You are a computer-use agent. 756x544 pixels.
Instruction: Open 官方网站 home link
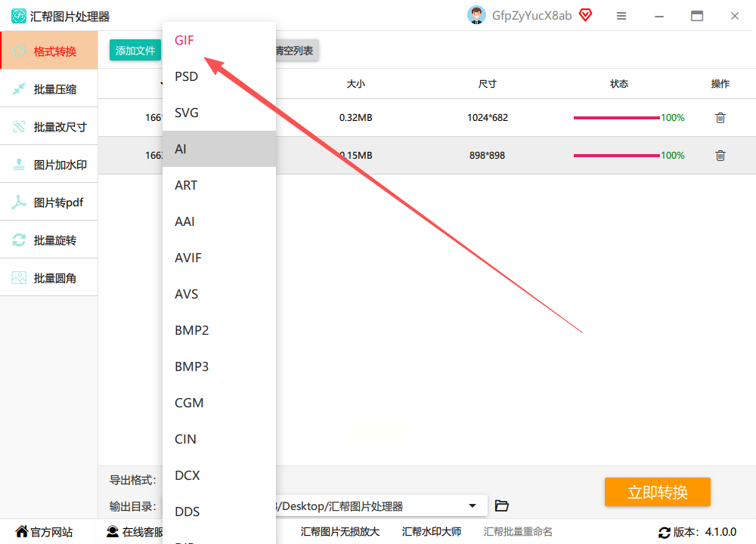point(45,532)
